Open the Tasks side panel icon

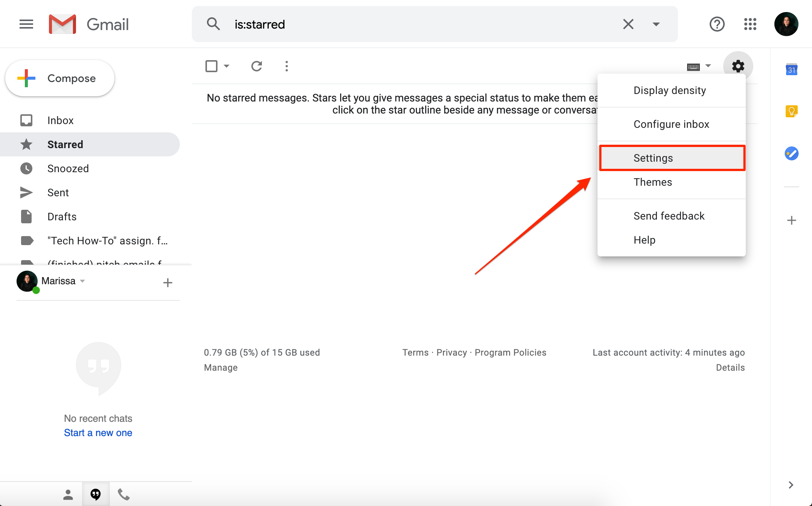[791, 153]
